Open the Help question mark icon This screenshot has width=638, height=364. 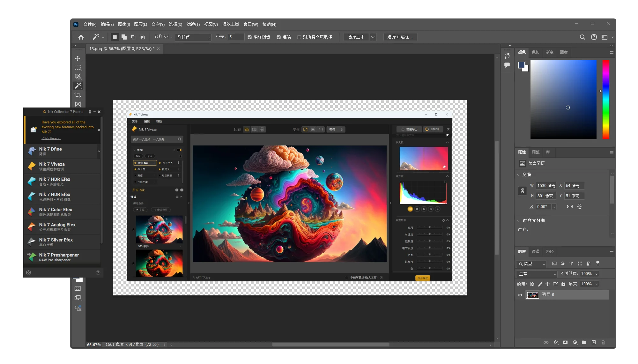coord(594,37)
